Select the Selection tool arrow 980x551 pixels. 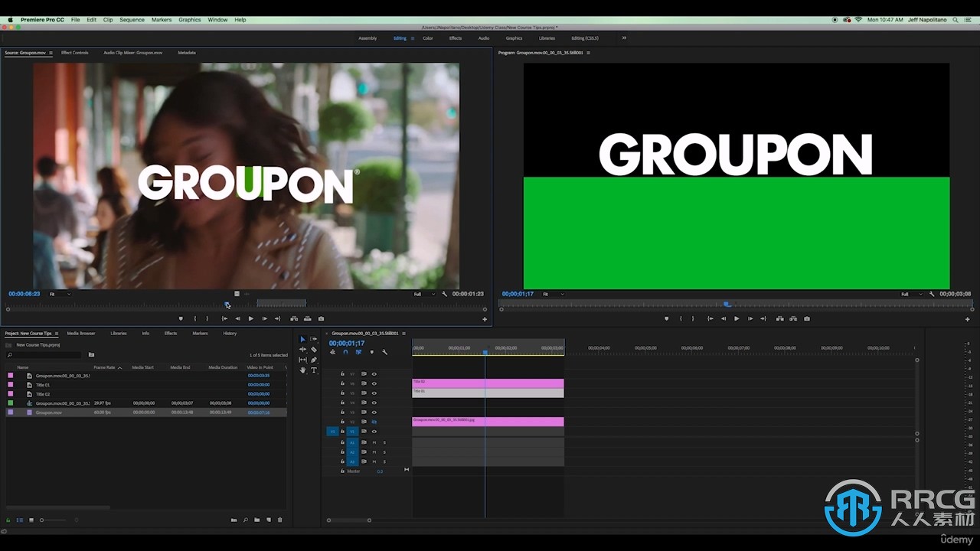[x=302, y=339]
